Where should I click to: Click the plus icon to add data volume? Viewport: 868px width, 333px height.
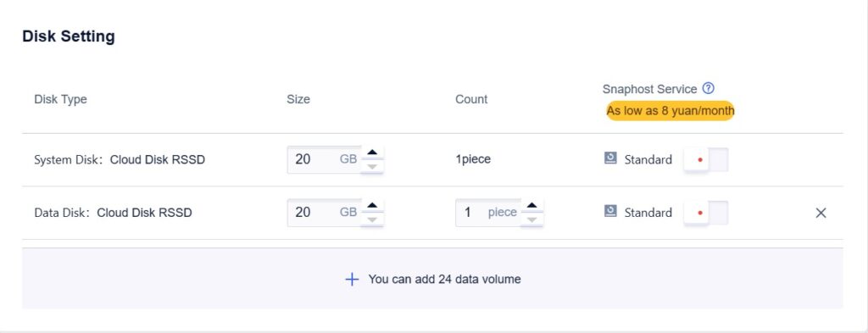[352, 280]
